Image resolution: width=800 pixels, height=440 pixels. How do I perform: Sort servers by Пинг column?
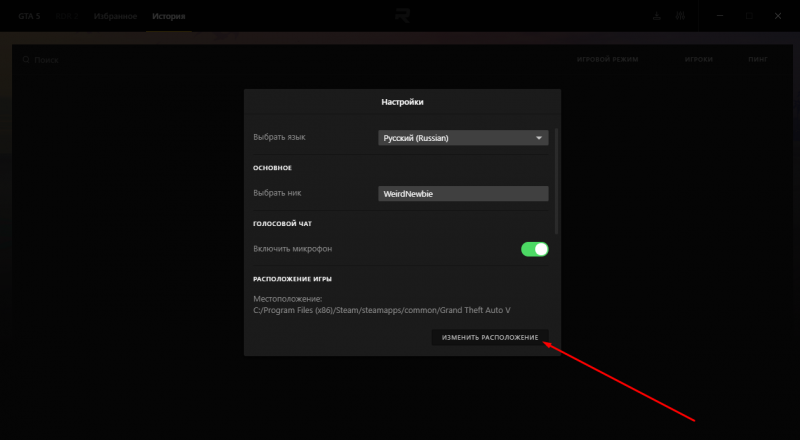click(x=757, y=60)
